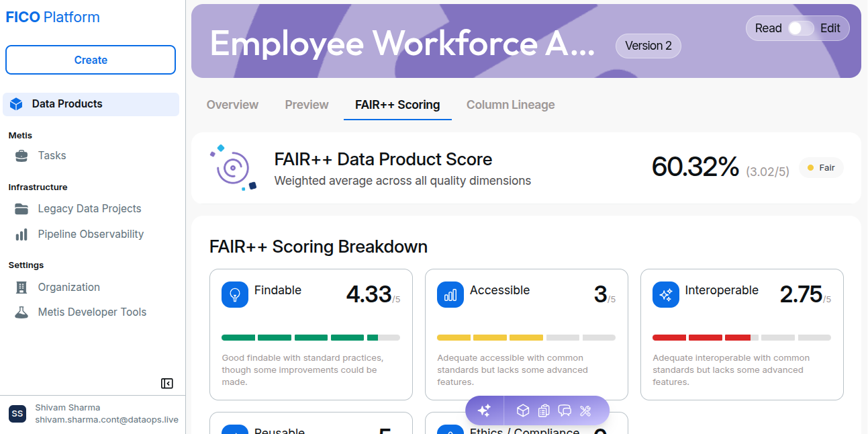Open Pipeline Observability page
Image resolution: width=868 pixels, height=434 pixels.
pyautogui.click(x=91, y=234)
